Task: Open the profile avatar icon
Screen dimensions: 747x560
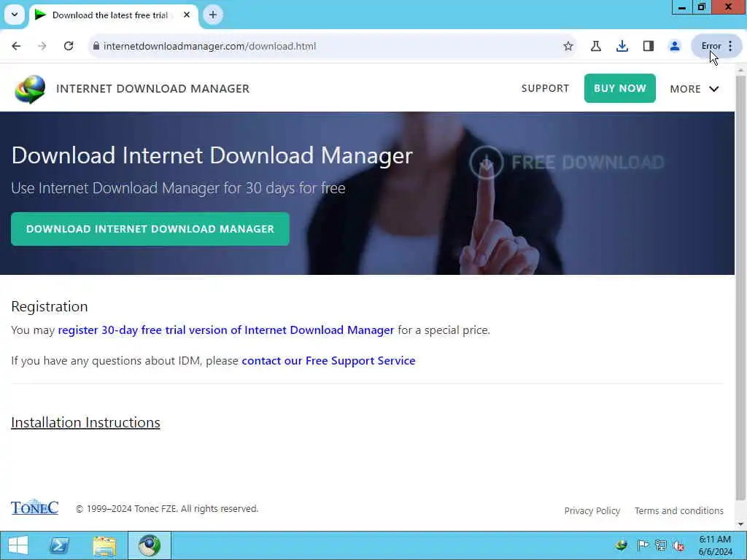Action: click(675, 46)
